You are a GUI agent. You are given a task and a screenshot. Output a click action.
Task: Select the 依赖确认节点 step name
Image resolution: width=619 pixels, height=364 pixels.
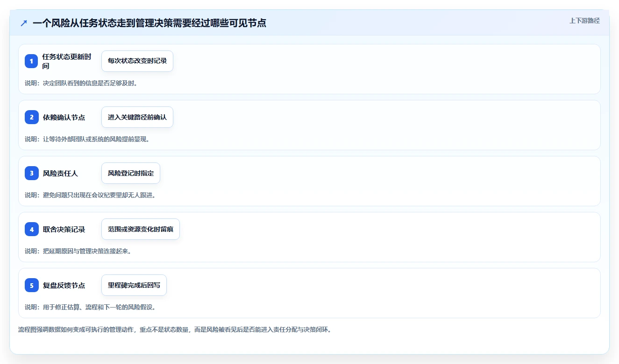point(64,118)
